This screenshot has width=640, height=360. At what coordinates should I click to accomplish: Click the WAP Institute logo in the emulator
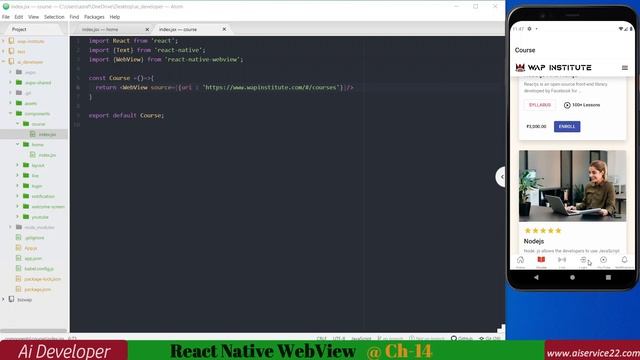click(x=553, y=68)
